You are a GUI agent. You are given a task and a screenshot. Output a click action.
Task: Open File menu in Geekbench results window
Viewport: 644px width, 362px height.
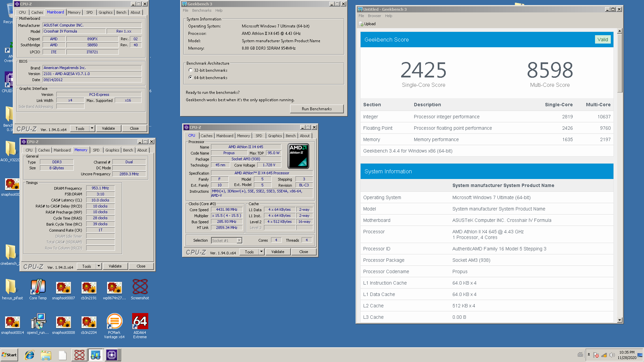pyautogui.click(x=361, y=16)
